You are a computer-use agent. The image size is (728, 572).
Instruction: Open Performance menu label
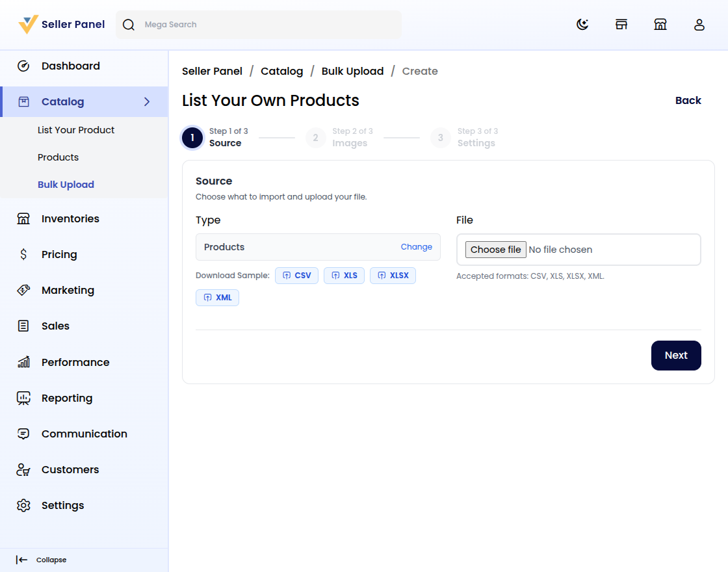coord(75,362)
